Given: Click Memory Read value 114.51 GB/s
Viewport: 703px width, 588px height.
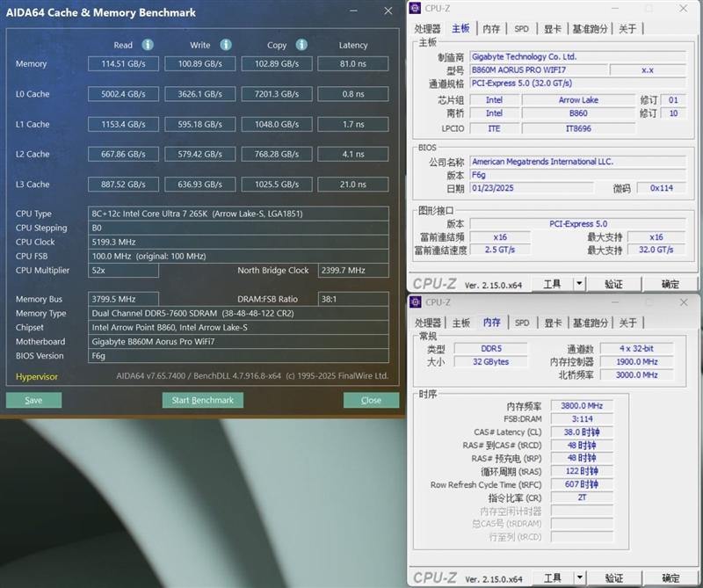Looking at the screenshot, I should [x=123, y=63].
